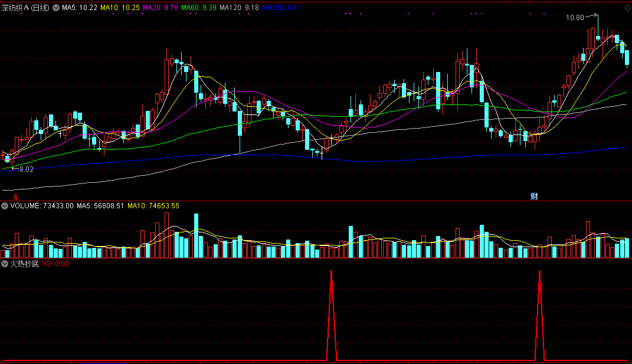
Task: Click the XG: 0.00 value
Action: [x=55, y=264]
